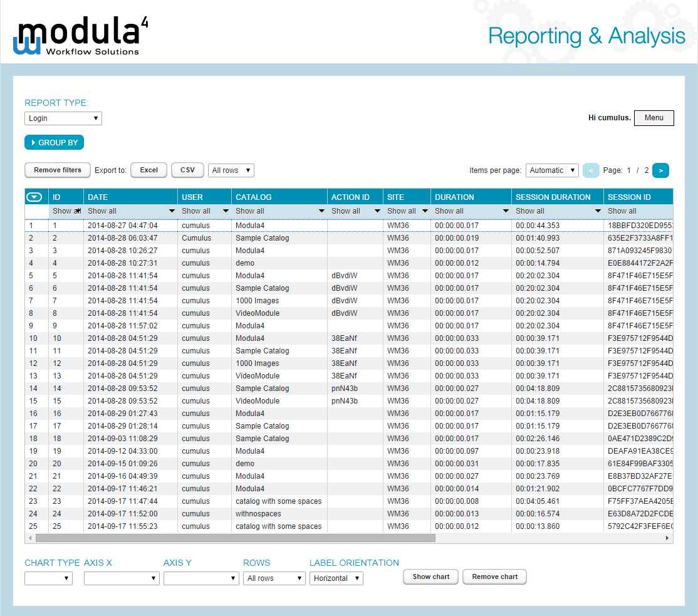The image size is (698, 616).
Task: Sort by the DURATION column header
Action: click(x=471, y=197)
